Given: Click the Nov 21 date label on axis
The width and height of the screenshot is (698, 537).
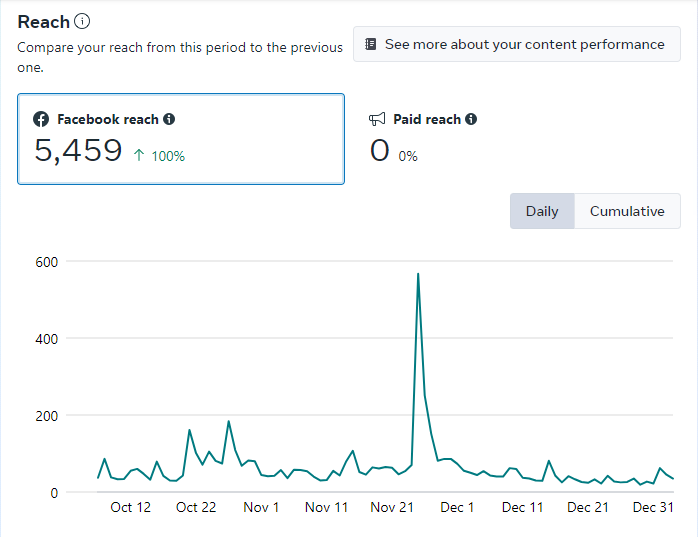Looking at the screenshot, I should click(x=392, y=507).
